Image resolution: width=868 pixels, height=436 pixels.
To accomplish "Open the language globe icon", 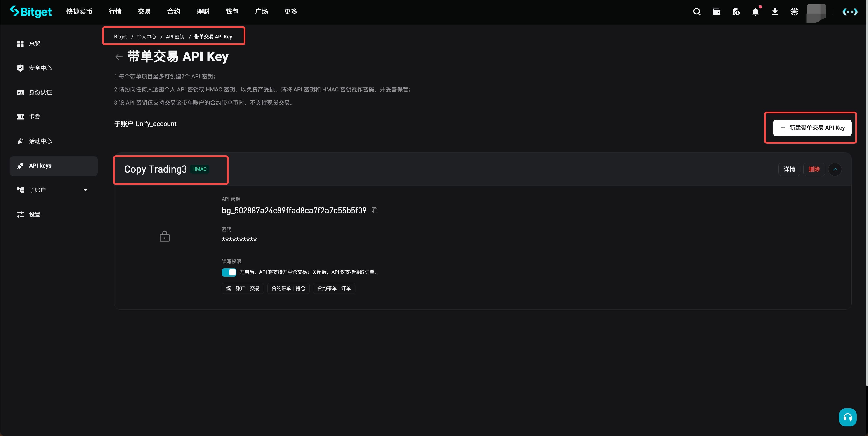I will 794,12.
